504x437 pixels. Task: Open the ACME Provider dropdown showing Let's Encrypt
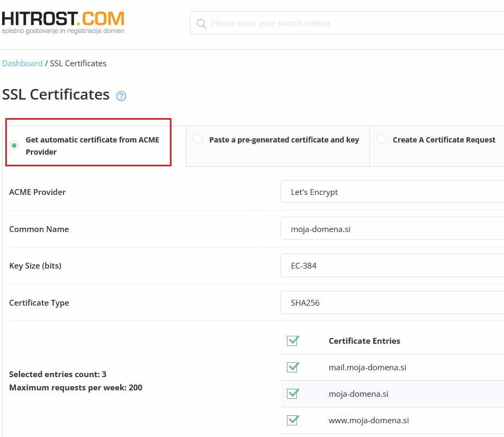coord(392,192)
